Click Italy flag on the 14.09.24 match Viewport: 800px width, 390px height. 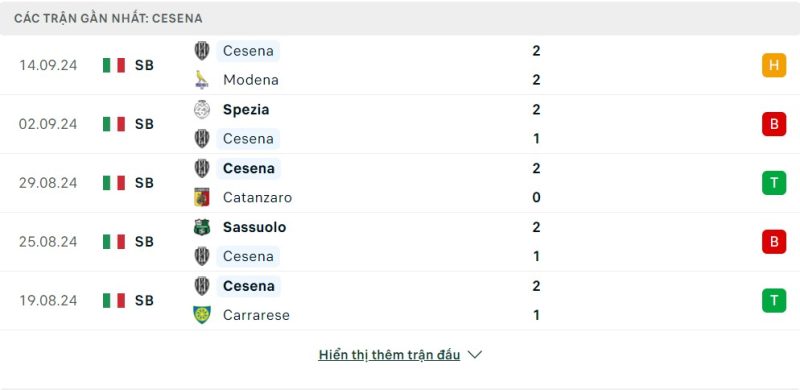point(114,65)
